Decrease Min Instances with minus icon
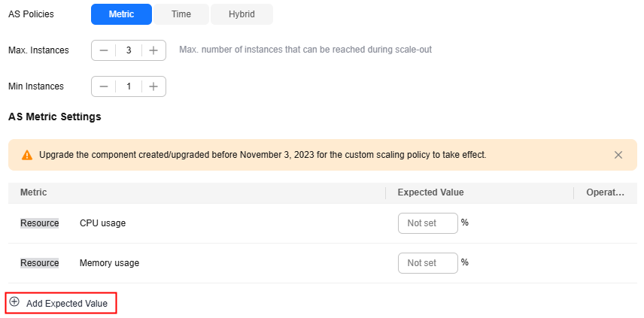The height and width of the screenshot is (318, 644). tap(104, 86)
